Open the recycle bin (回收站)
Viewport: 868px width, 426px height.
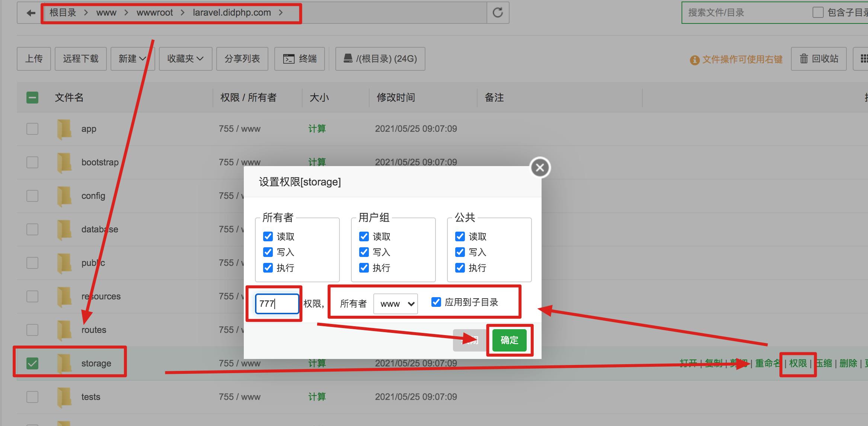click(819, 59)
